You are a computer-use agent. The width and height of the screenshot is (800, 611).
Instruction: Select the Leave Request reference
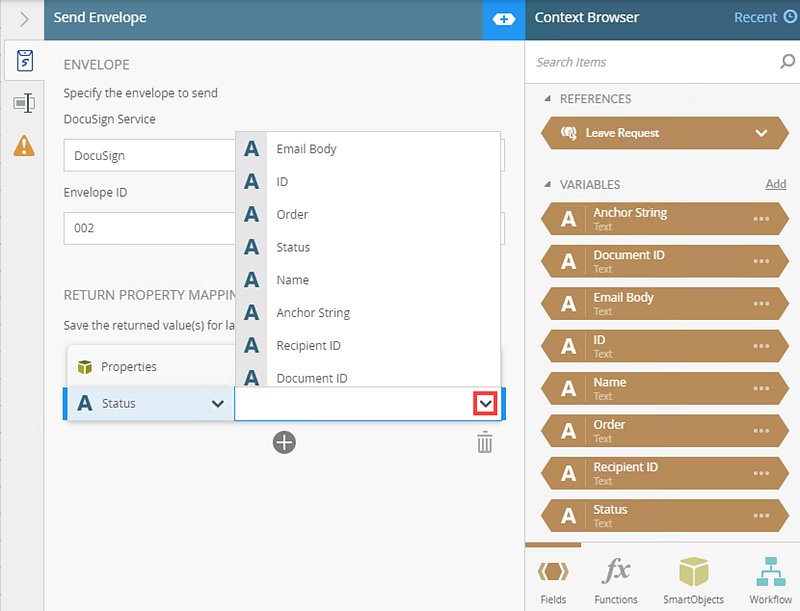pyautogui.click(x=664, y=133)
